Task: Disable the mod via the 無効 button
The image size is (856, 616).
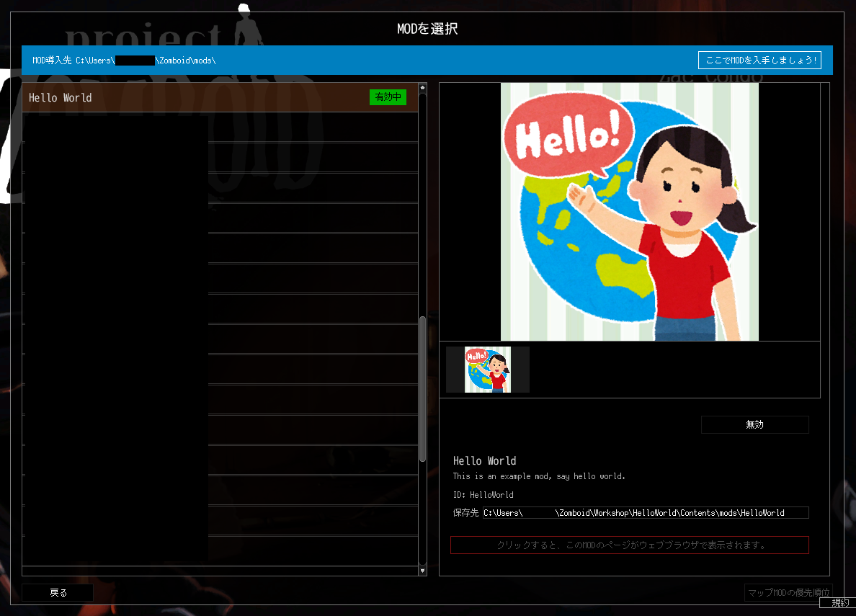Action: 754,424
